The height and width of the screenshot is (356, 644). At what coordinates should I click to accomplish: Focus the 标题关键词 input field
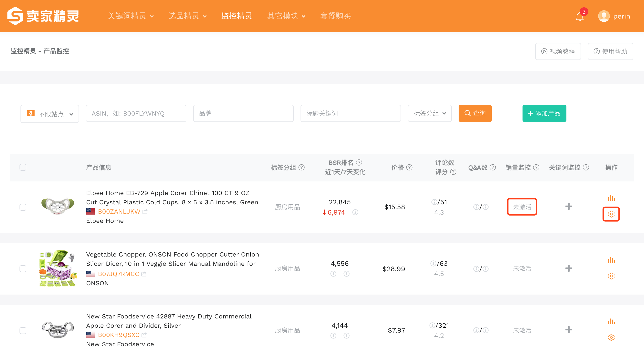351,113
